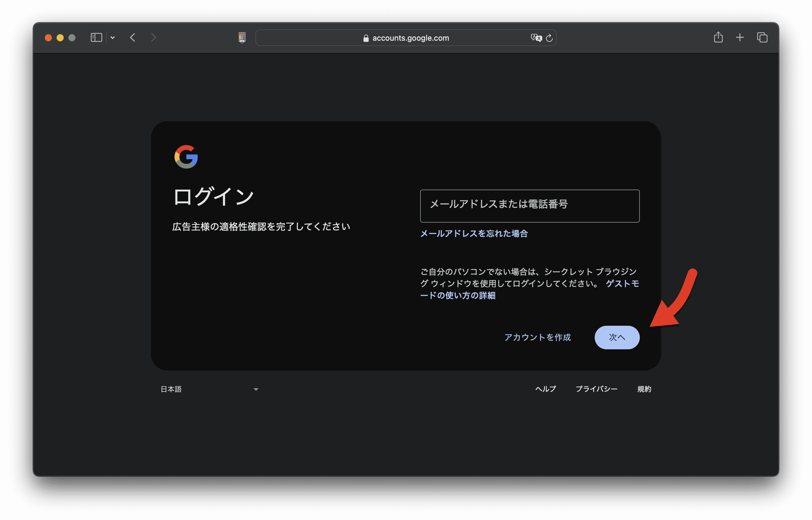Viewport: 812px width, 520px height.
Task: Focus the メールアドレスまたは電話番号 field
Action: pyautogui.click(x=530, y=206)
